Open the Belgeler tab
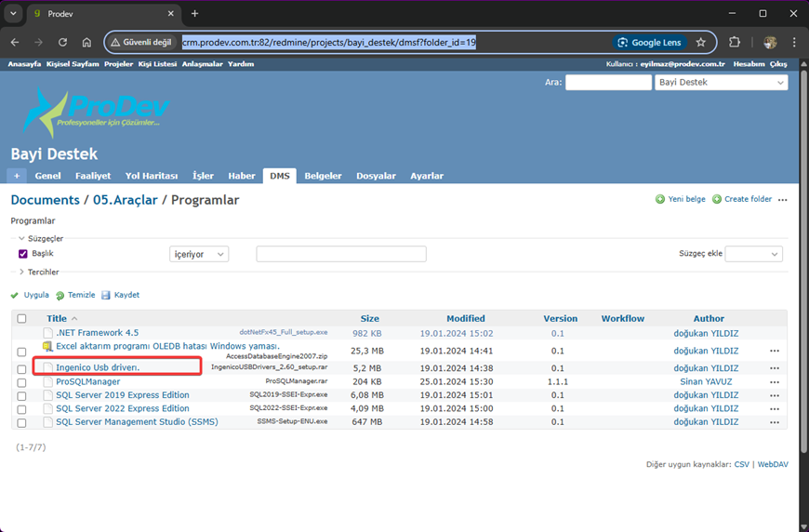The image size is (809, 532). click(323, 176)
